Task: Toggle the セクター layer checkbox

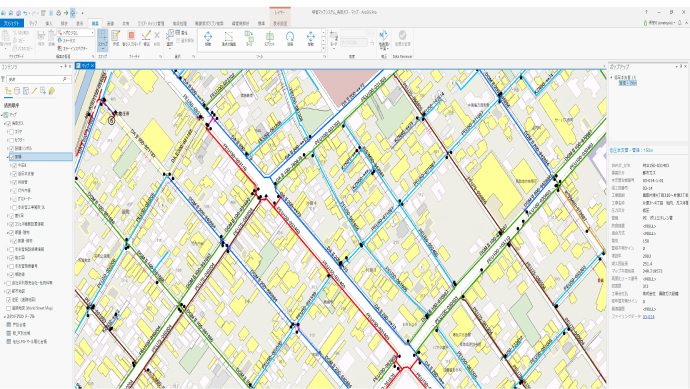Action: coord(11,140)
